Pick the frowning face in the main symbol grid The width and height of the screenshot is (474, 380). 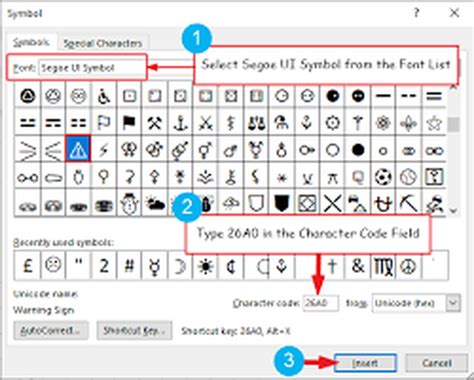pos(53,96)
